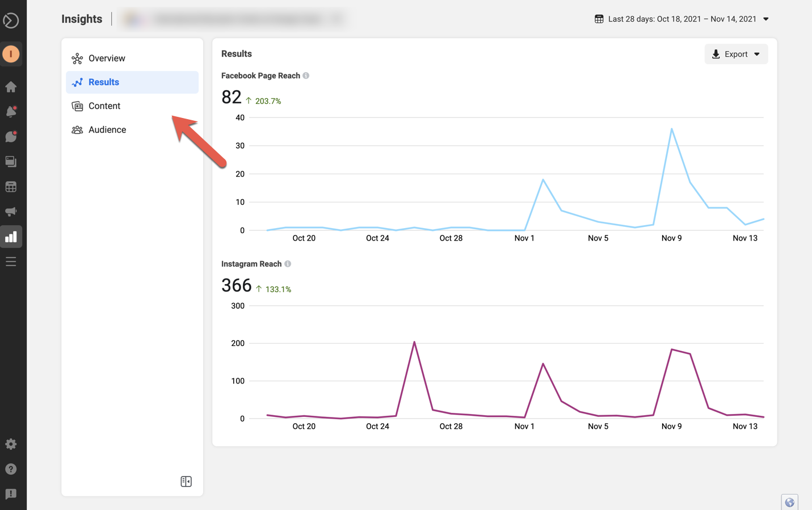Click the Business Suite logo icon
Screen dimensions: 812x510
click(11, 20)
